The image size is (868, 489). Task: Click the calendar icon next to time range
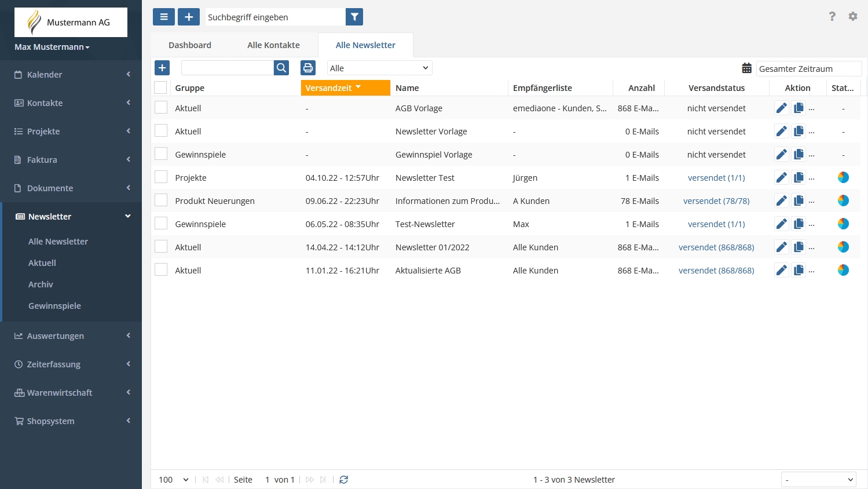747,68
